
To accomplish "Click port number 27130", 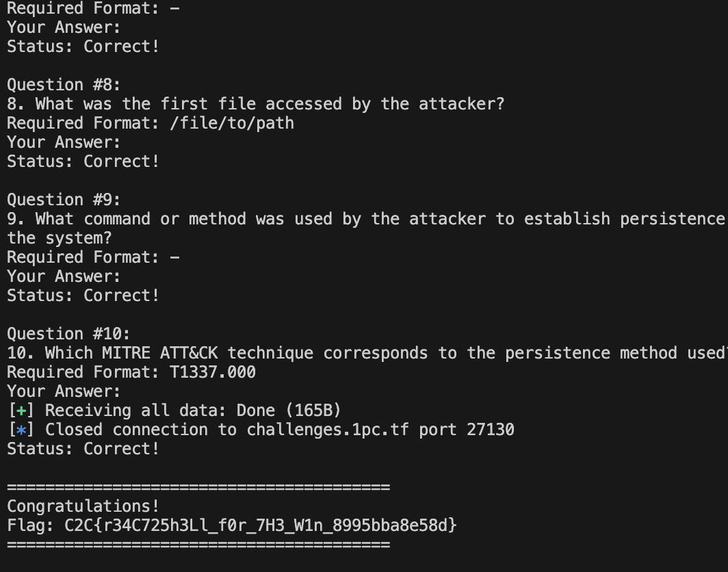I will (x=491, y=430).
